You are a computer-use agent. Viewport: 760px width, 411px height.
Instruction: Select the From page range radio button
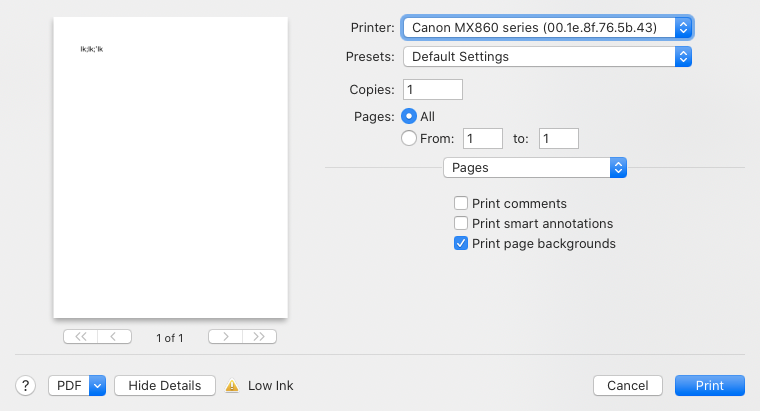409,139
